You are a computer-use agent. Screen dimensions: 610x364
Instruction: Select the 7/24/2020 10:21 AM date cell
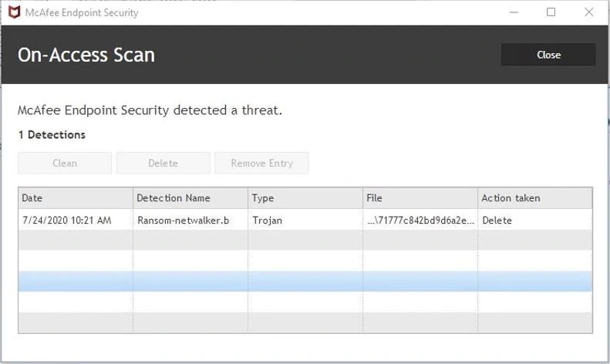pyautogui.click(x=76, y=220)
